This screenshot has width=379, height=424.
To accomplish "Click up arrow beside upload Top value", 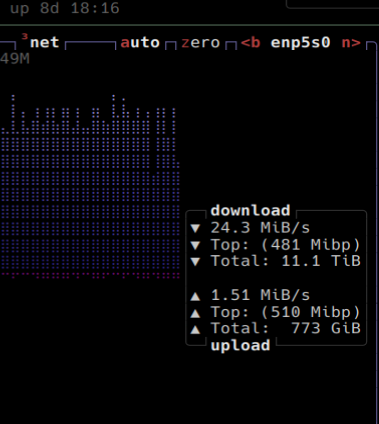I will click(195, 313).
